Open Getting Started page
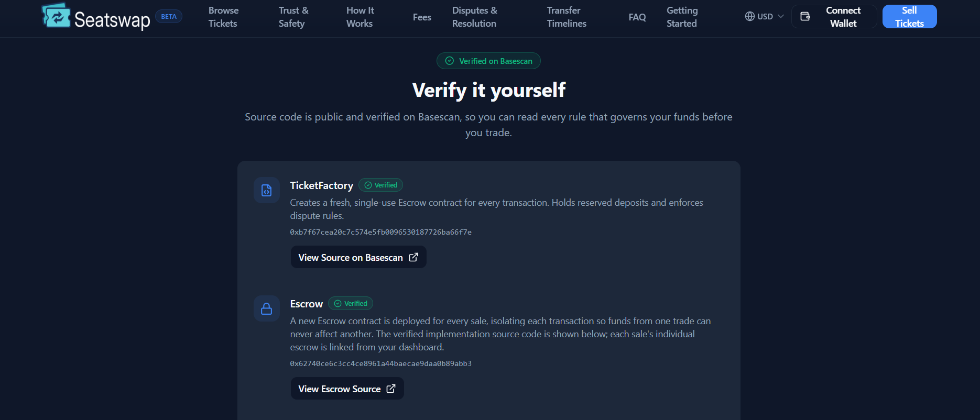The height and width of the screenshot is (420, 980). click(682, 17)
